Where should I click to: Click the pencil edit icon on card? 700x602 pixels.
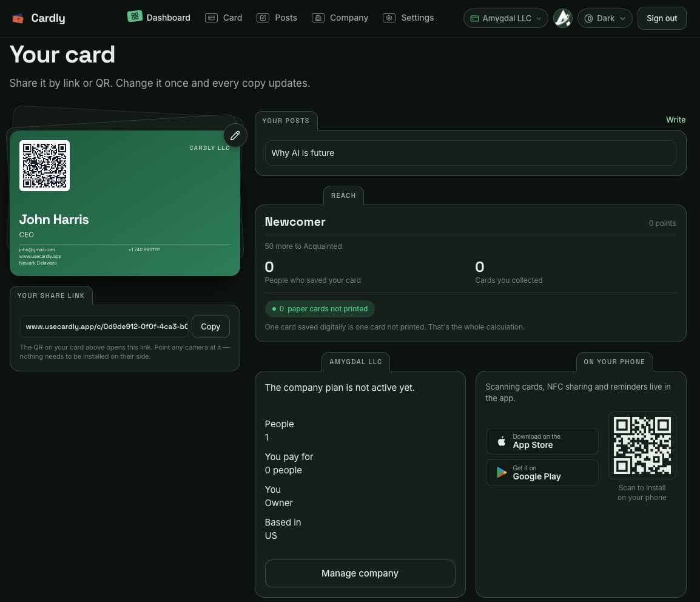click(235, 135)
